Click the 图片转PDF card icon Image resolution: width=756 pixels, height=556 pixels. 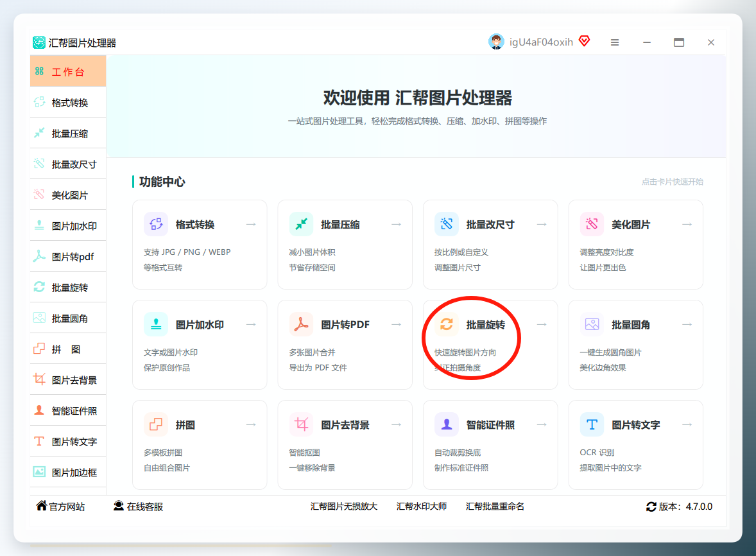click(302, 324)
